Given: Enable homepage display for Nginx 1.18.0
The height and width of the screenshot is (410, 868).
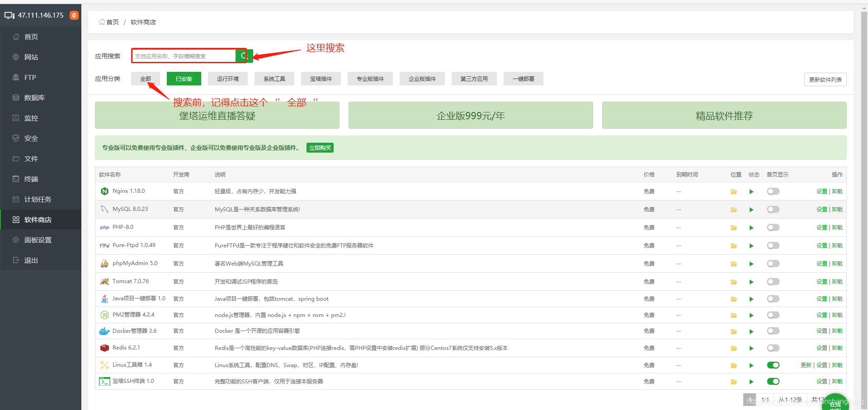Looking at the screenshot, I should pyautogui.click(x=773, y=191).
